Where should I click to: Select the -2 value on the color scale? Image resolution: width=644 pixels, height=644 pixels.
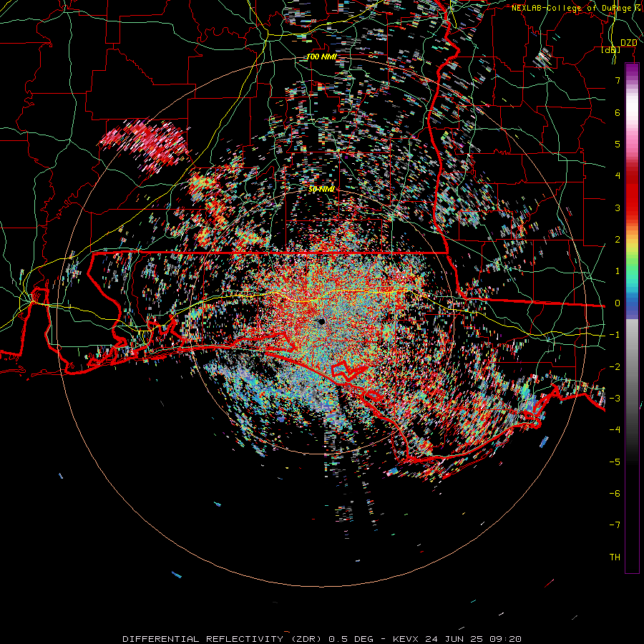615,367
